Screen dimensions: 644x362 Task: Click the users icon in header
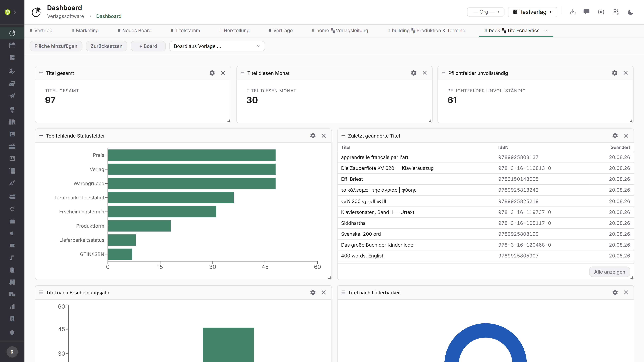pyautogui.click(x=616, y=12)
